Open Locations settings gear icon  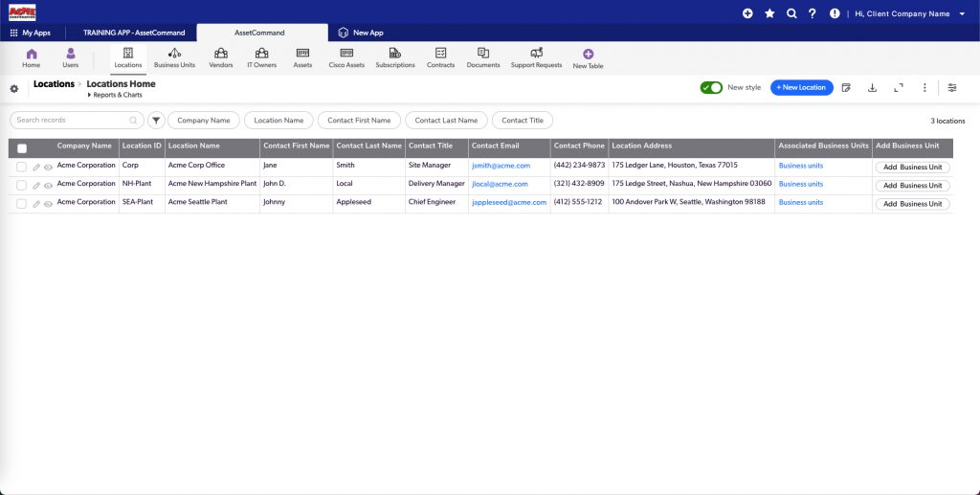13,89
